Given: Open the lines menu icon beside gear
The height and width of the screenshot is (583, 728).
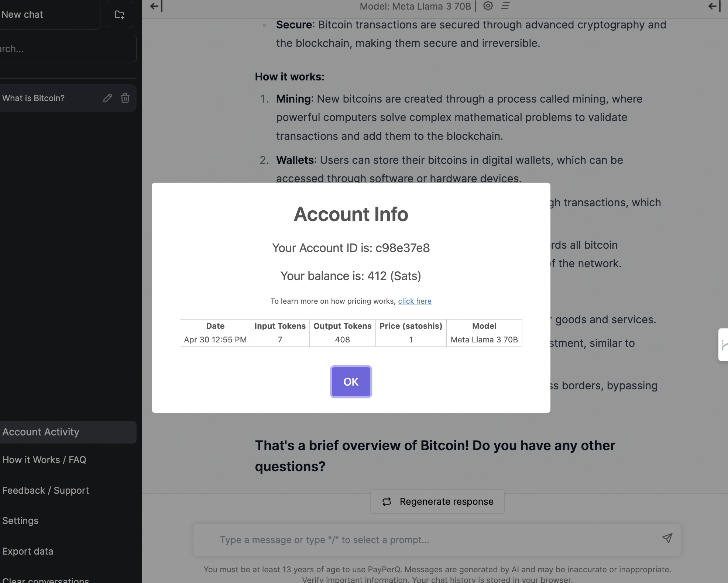Looking at the screenshot, I should [505, 6].
